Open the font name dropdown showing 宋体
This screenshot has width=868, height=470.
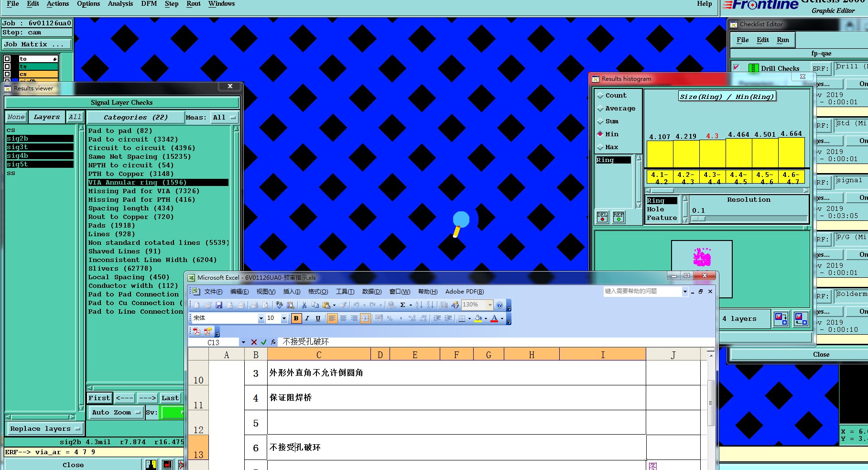pyautogui.click(x=261, y=318)
